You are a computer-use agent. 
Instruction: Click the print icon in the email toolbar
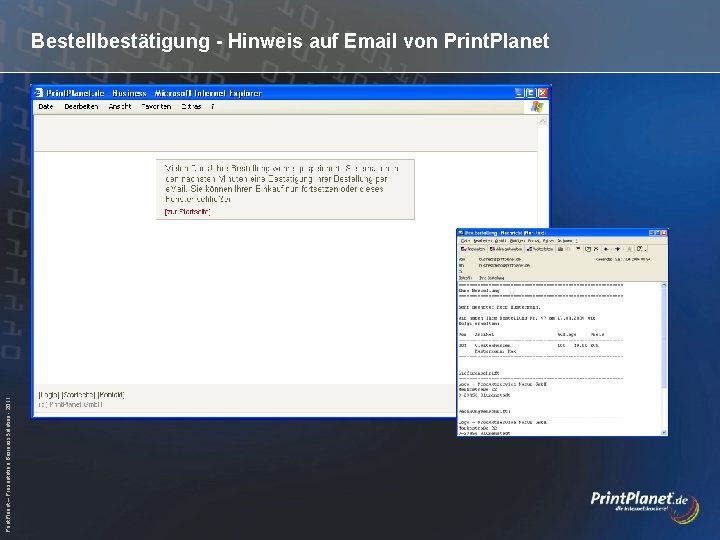560,249
